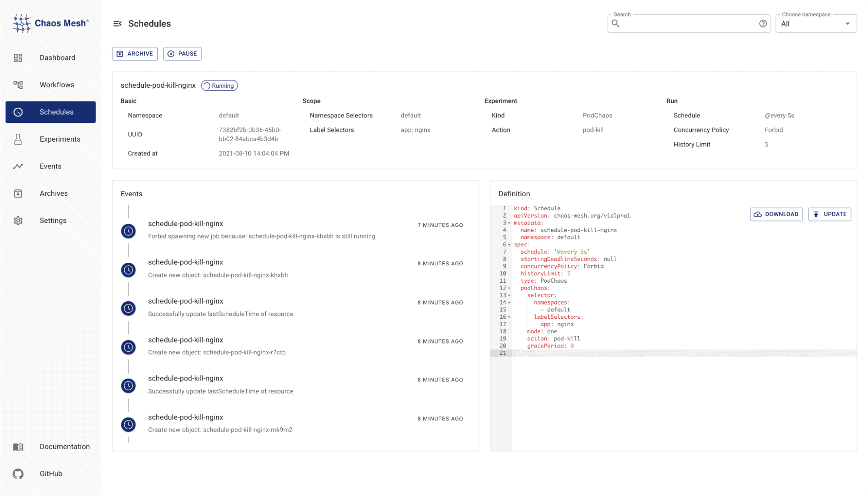Click the UPDATE definition button

830,214
